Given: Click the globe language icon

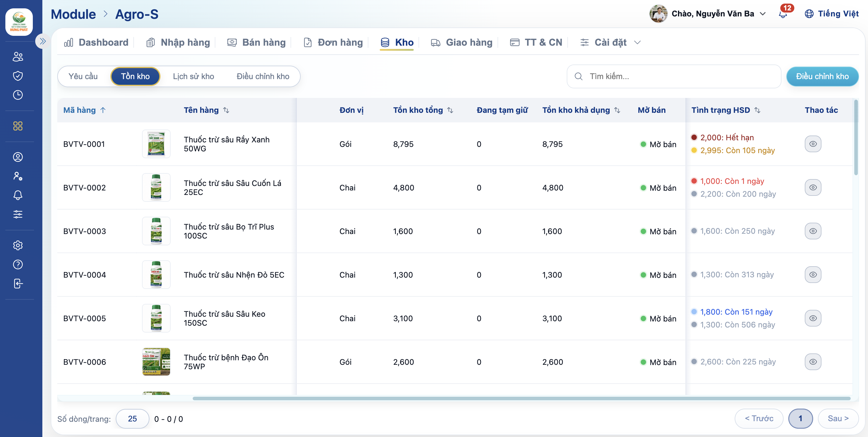Looking at the screenshot, I should (809, 14).
